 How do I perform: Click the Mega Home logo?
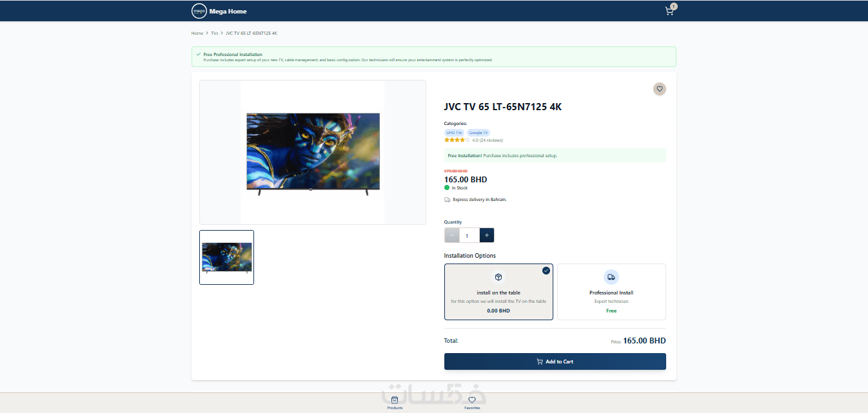(x=199, y=11)
